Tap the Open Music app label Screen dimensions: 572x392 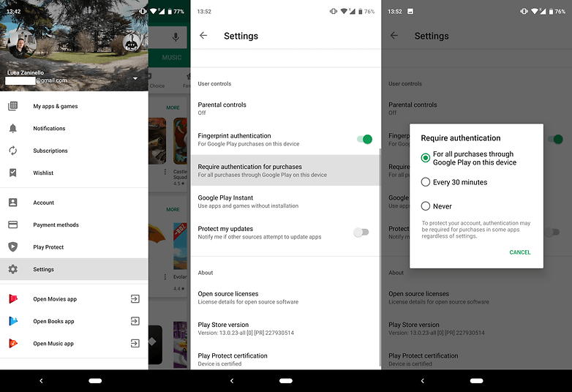click(53, 344)
